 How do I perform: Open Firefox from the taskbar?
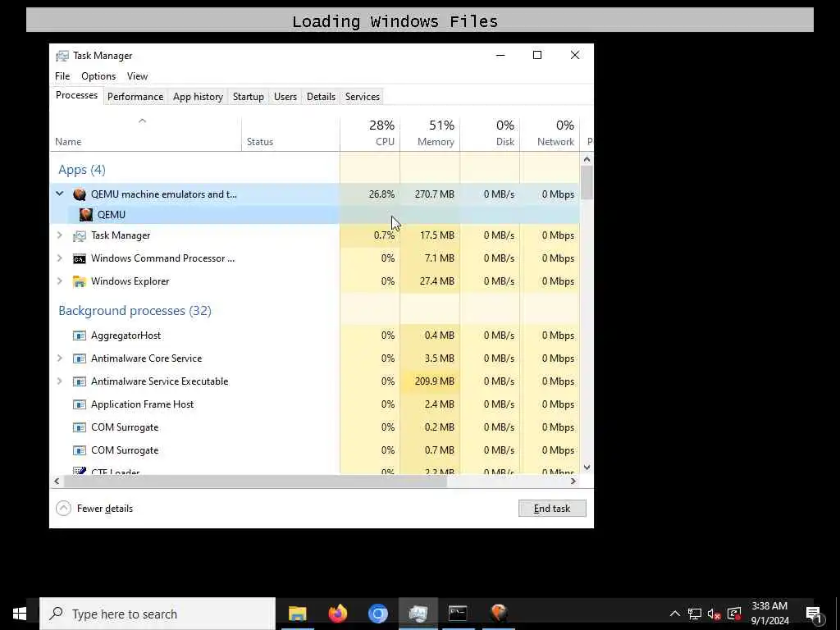click(337, 613)
